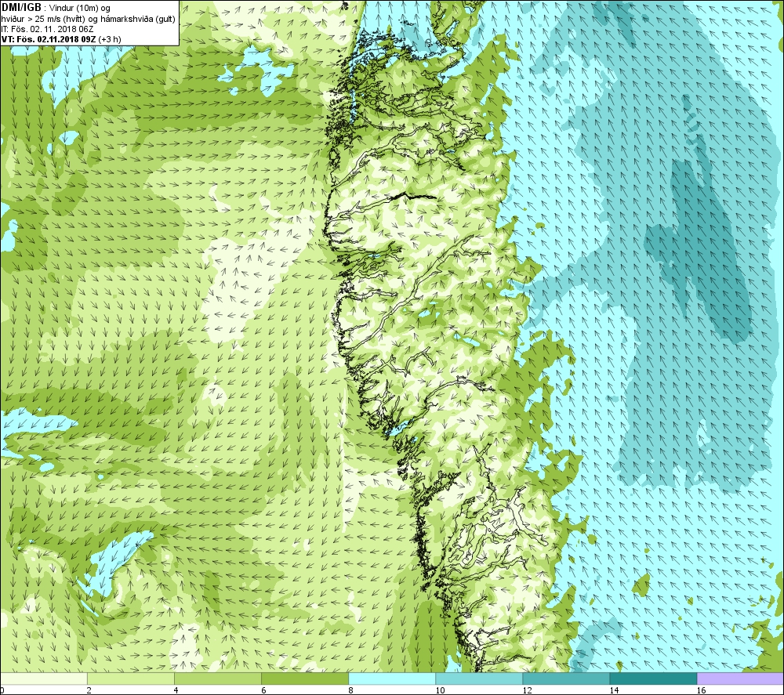The height and width of the screenshot is (695, 784).
Task: Click the 'DMI/IGB : Vindur (10m) og' title line
Action: tap(56, 9)
